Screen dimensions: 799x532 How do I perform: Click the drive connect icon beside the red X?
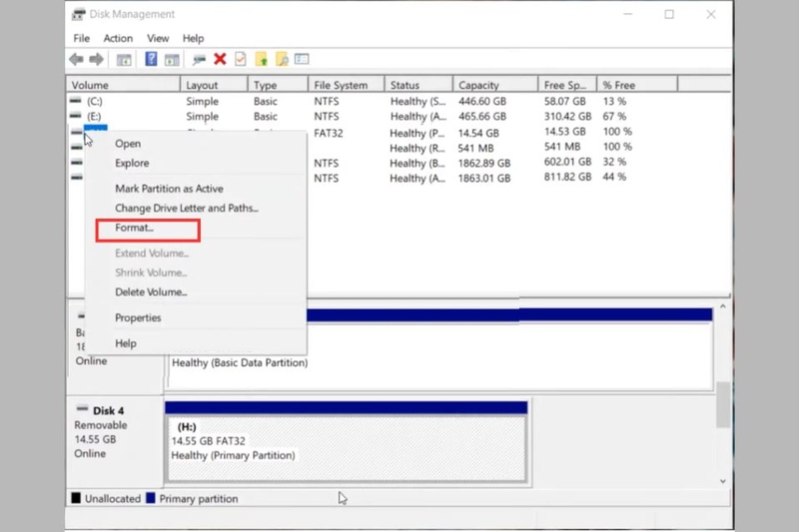(x=199, y=60)
